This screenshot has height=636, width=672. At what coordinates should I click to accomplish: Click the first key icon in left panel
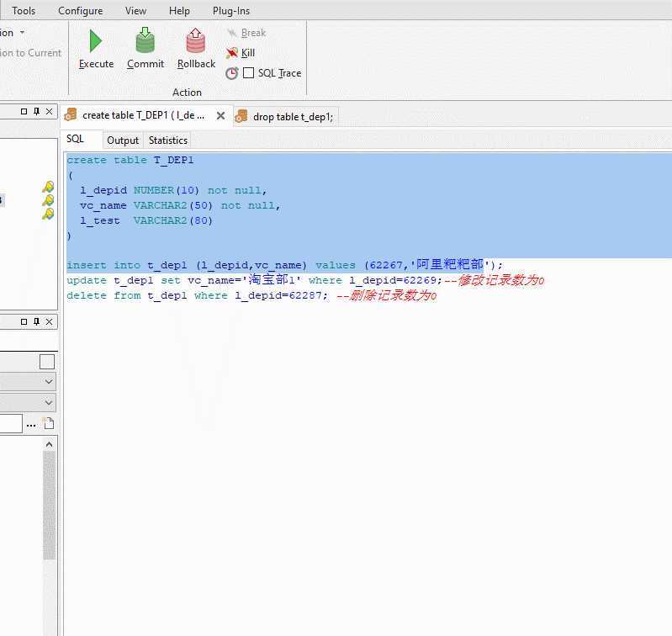tap(48, 187)
